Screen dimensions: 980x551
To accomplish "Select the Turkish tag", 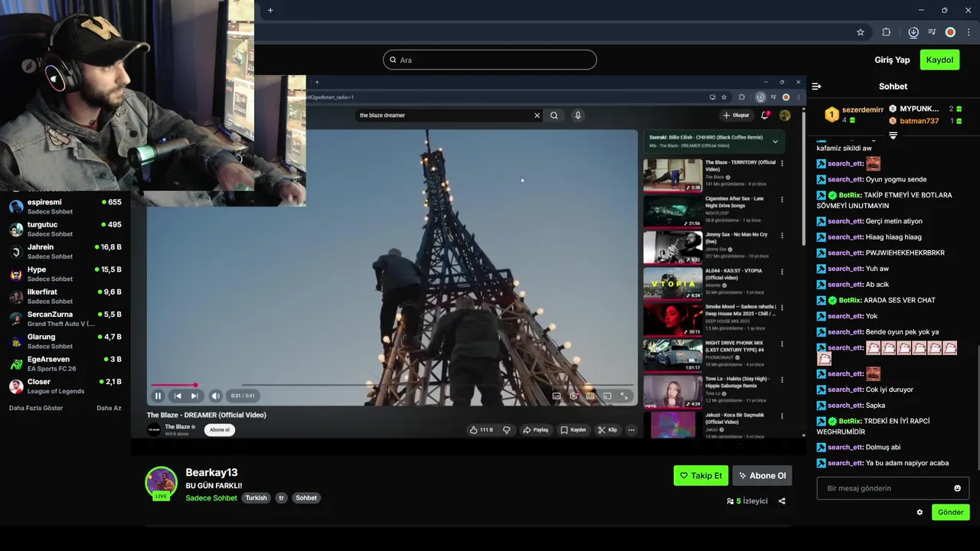I will 256,498.
